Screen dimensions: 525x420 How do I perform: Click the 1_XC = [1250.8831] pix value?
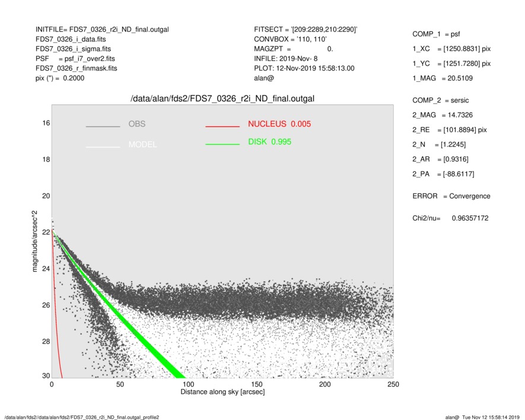451,49
